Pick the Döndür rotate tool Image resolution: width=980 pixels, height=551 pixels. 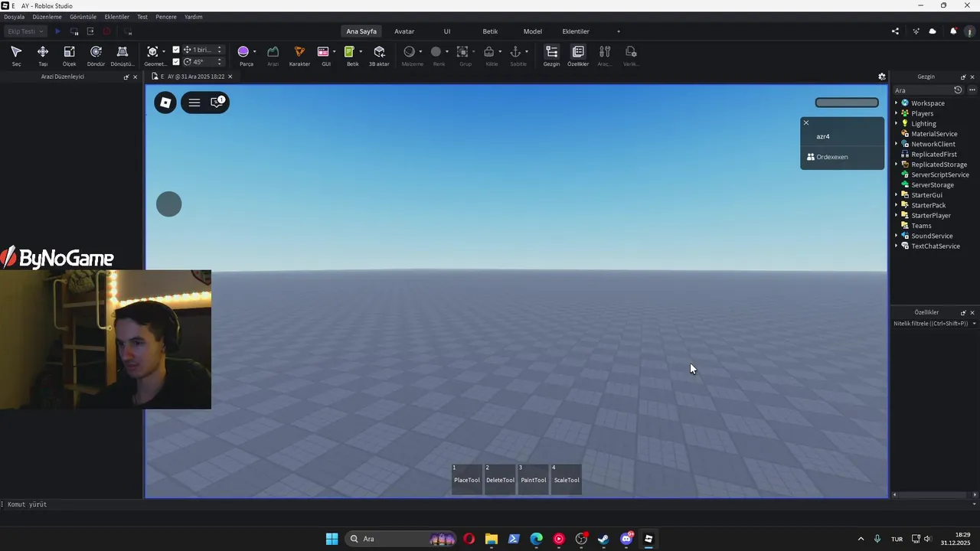point(96,56)
